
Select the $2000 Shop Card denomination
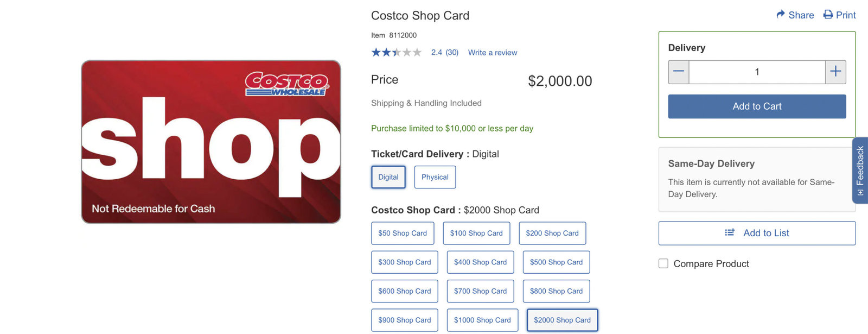point(561,320)
